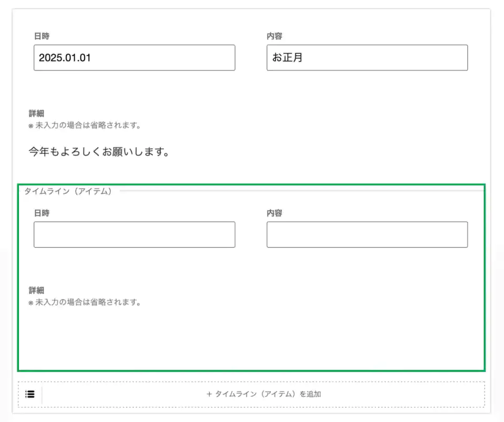Open the list view icon beside add button
504x422 pixels.
click(x=30, y=394)
